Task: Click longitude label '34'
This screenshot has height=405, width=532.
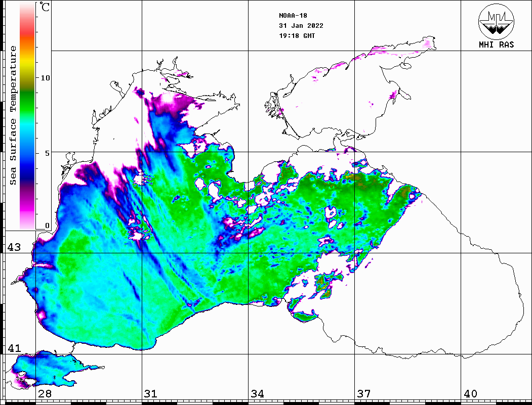Action: click(x=257, y=394)
